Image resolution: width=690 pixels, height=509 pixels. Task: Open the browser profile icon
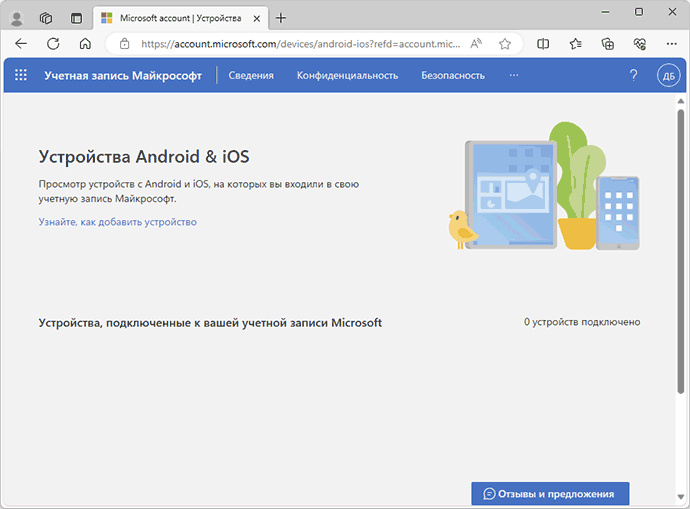click(17, 18)
